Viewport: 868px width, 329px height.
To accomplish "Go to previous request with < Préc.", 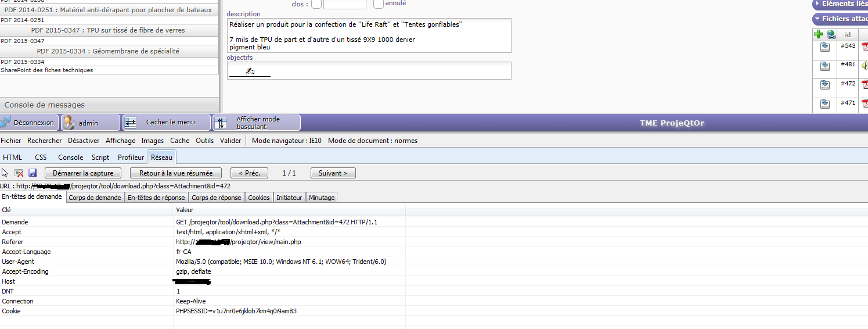I will click(249, 173).
